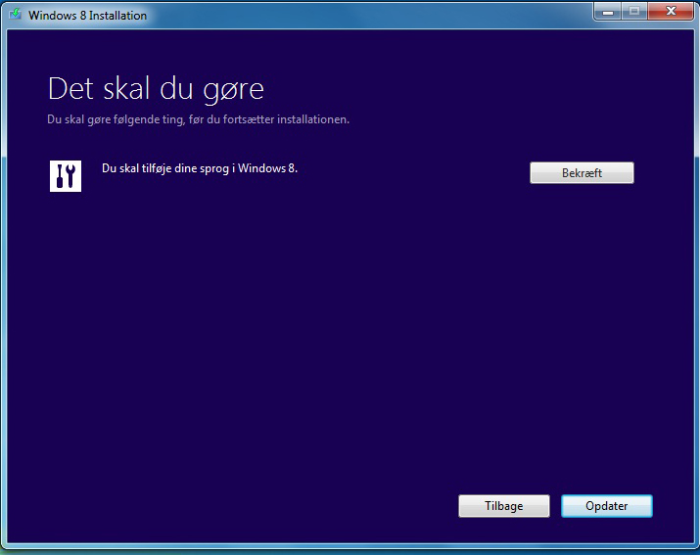Click the wrench and screwdriver tools icon

(x=66, y=176)
